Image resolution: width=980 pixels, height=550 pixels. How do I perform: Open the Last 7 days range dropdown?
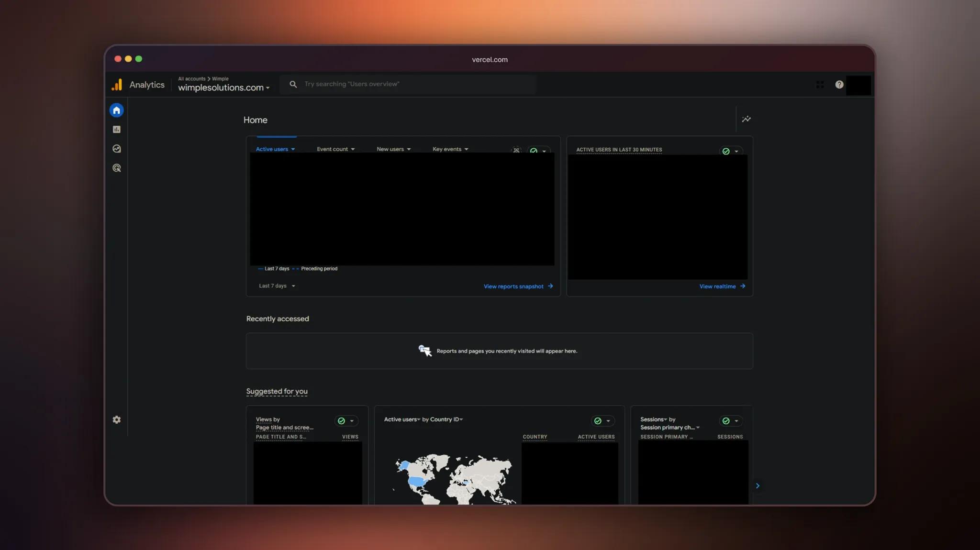coord(277,286)
